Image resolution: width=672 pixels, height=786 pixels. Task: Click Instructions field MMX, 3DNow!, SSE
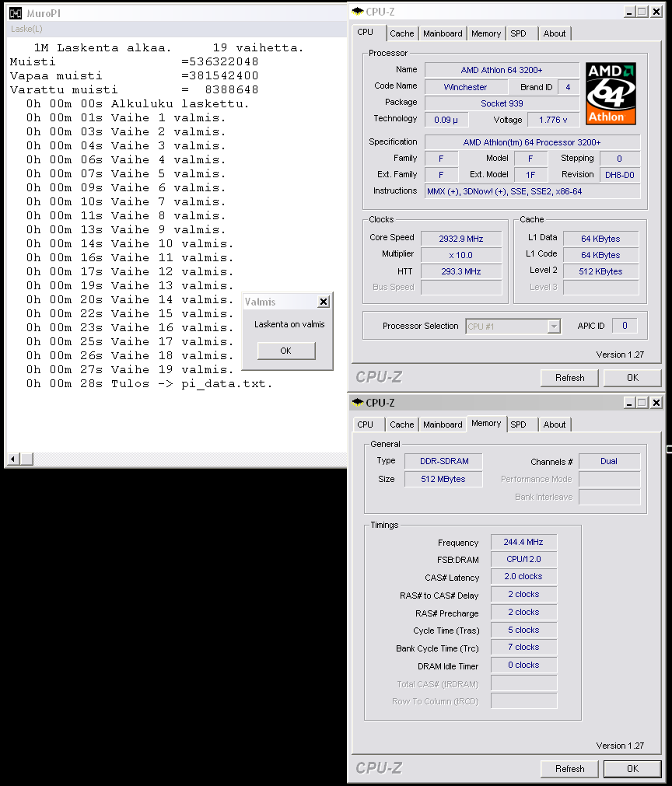coord(533,191)
